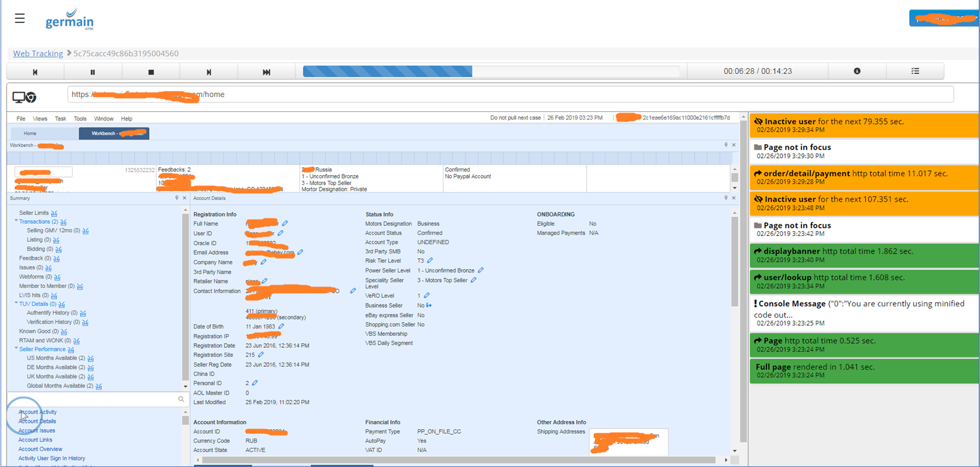Screen dimensions: 980x467
Task: Open the Tools menu
Action: click(80, 119)
